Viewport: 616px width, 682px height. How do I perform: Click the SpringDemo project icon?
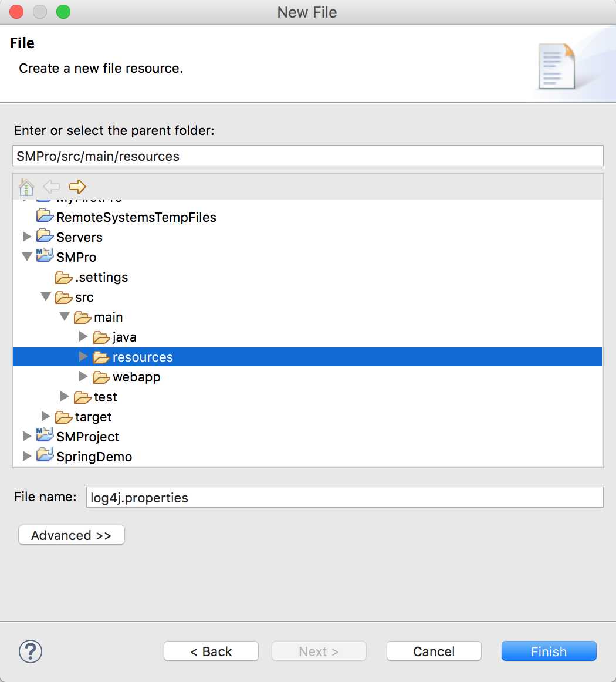pyautogui.click(x=45, y=456)
